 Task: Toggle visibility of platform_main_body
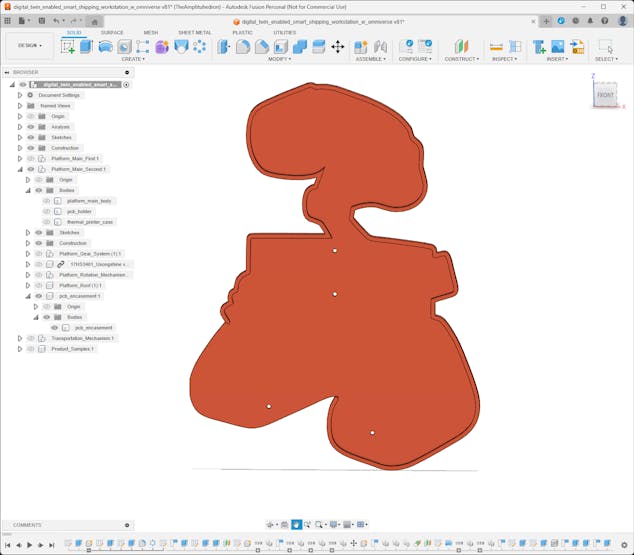[x=47, y=201]
